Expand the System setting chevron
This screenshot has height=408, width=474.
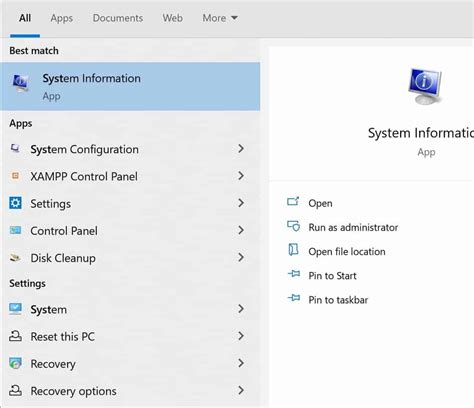241,309
